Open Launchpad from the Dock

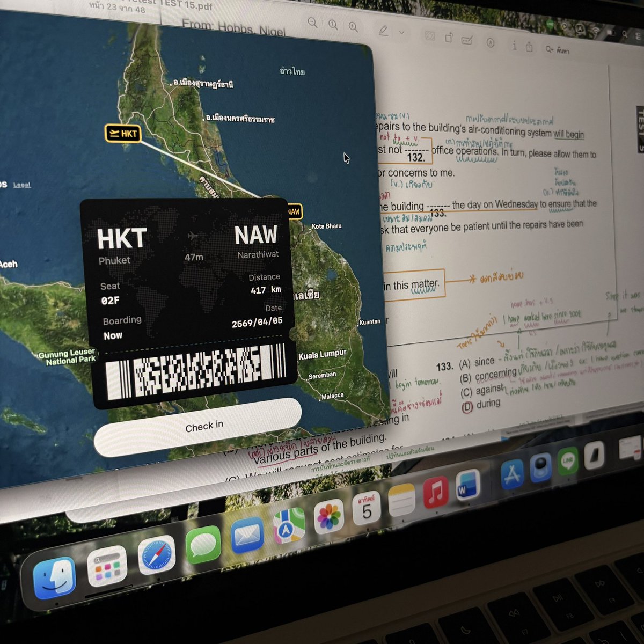tap(106, 567)
